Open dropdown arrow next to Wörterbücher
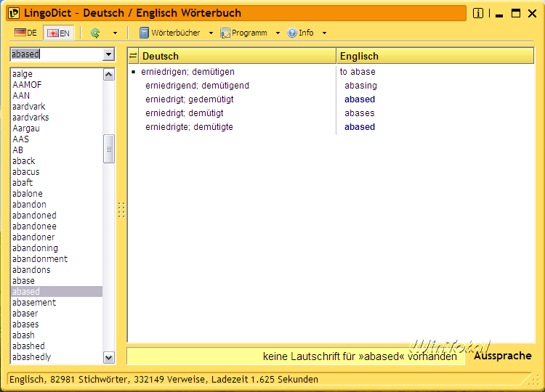Viewport: 545px width, 392px height. [211, 33]
